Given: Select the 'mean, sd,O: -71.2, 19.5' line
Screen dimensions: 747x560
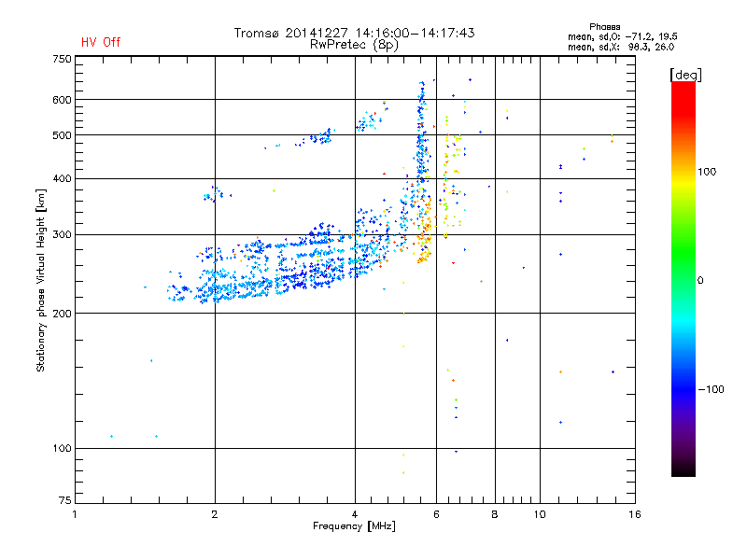Looking at the screenshot, I should click(x=622, y=36).
